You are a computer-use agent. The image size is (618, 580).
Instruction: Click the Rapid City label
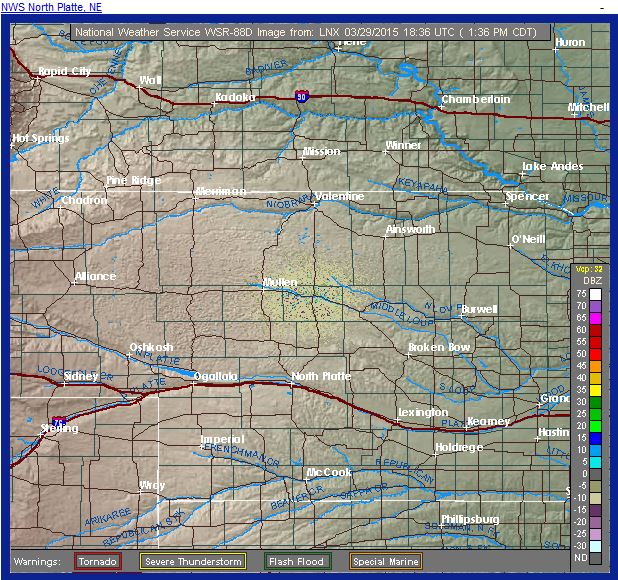(x=64, y=71)
